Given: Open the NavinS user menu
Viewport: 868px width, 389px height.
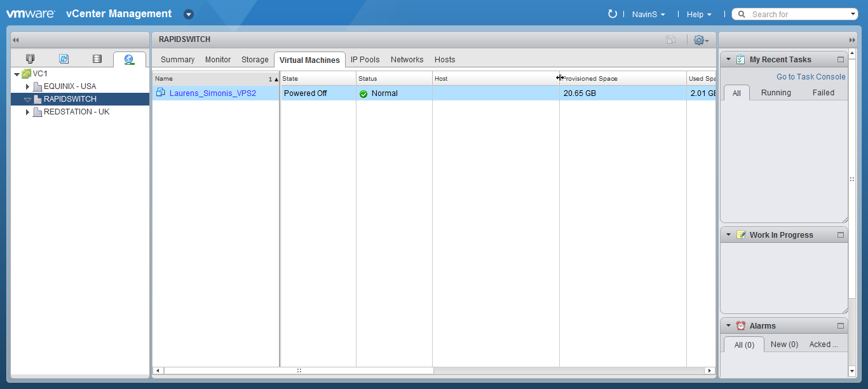Looking at the screenshot, I should click(648, 14).
